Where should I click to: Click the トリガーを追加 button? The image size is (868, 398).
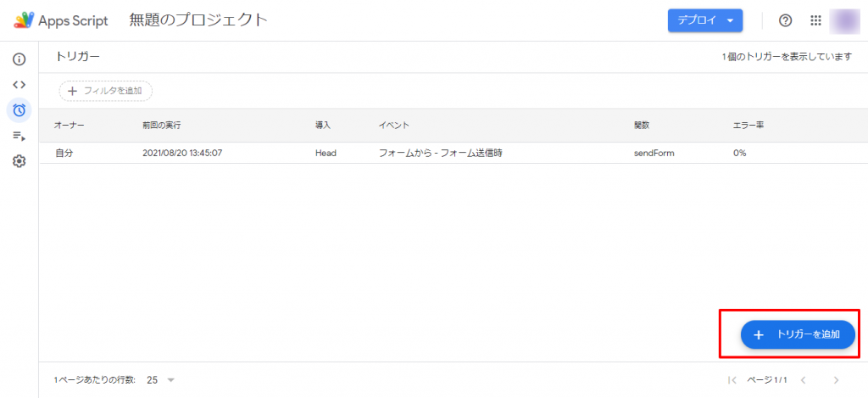797,334
